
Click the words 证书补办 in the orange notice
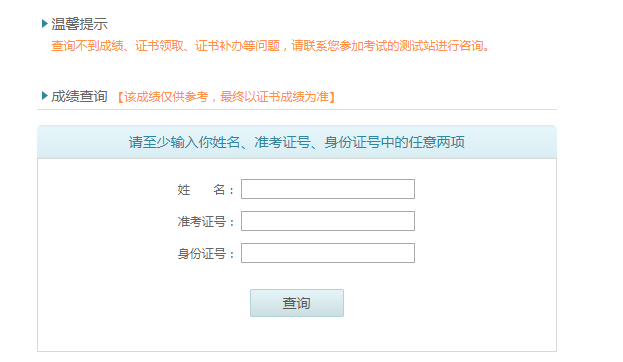click(219, 46)
